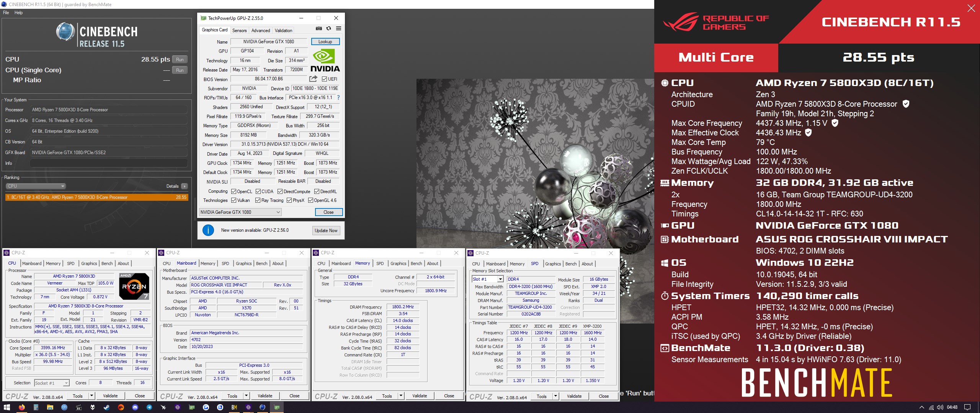Viewport: 980px width, 413px height.
Task: Open Tools dropdown arrow in CPU-Z Memory-tab window
Action: pos(401,396)
